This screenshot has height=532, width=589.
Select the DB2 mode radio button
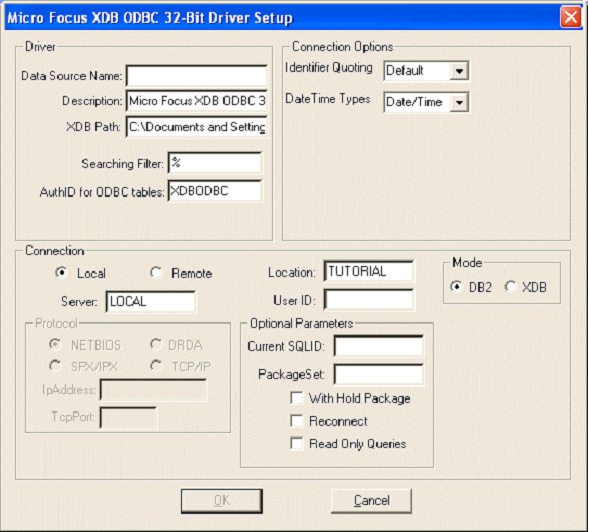tap(456, 287)
